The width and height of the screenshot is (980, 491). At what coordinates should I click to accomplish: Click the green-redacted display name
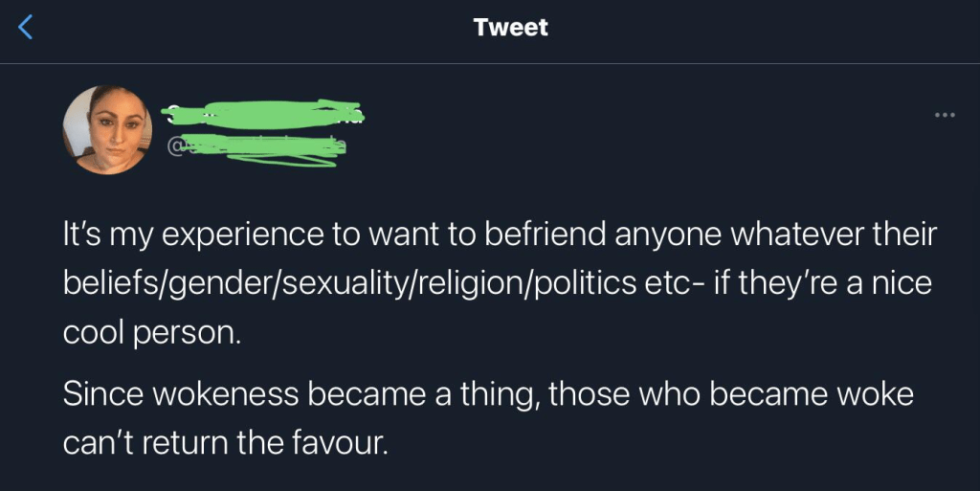[x=260, y=114]
